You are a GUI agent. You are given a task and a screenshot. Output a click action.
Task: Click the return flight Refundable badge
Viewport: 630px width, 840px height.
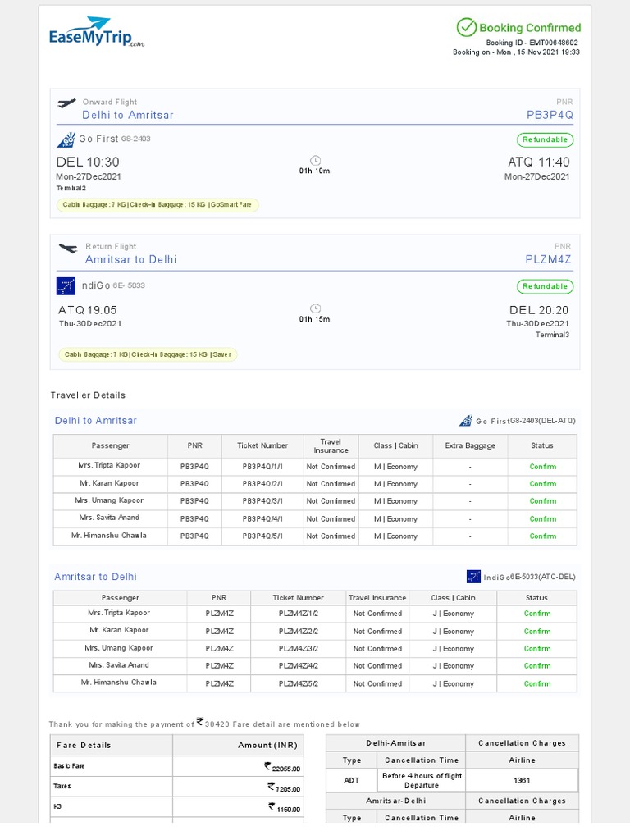point(545,286)
